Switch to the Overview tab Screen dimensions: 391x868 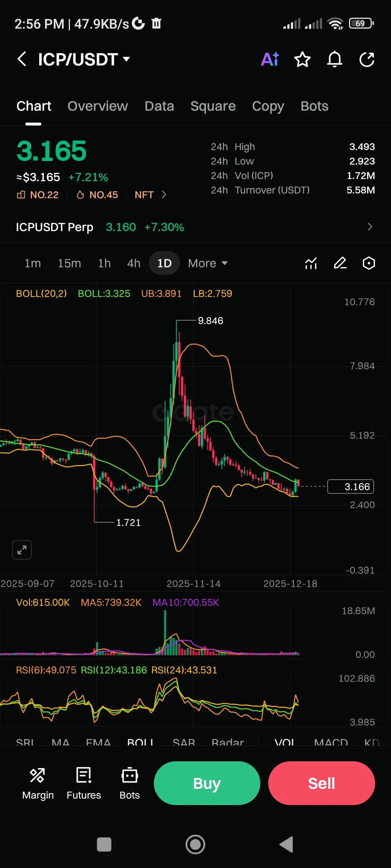(x=98, y=106)
